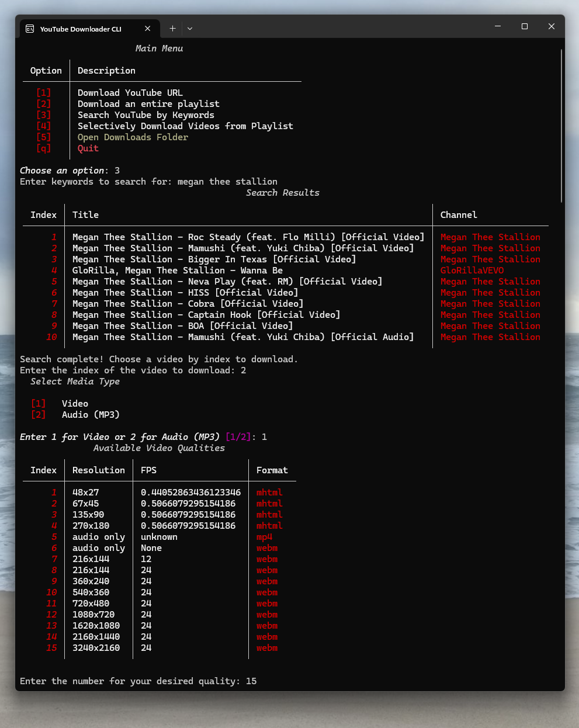Click the 'GloRillaVEVO' channel name
This screenshot has height=728, width=579.
tap(472, 271)
